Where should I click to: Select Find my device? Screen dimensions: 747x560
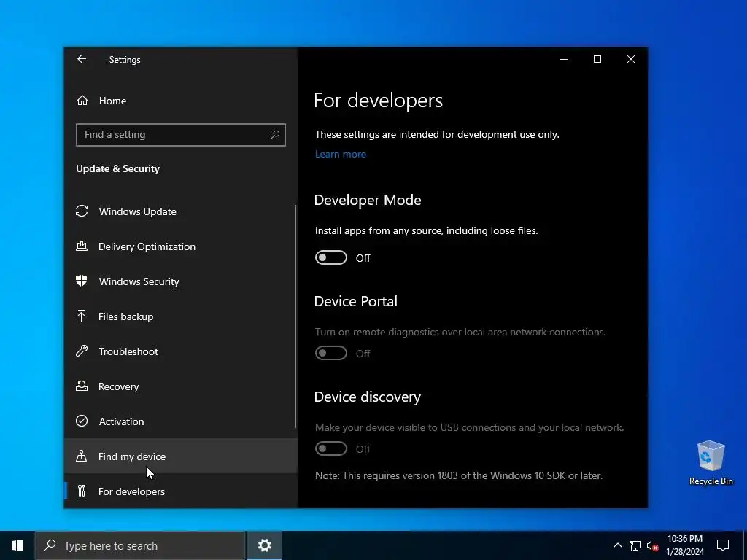pos(180,456)
